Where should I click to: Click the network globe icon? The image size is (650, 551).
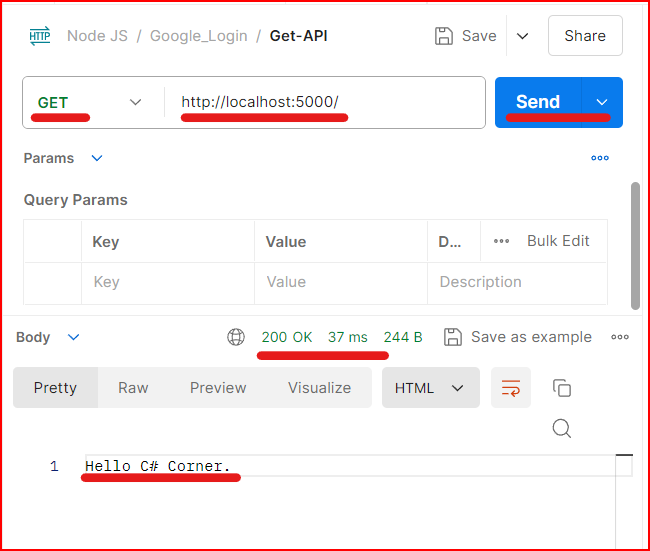pyautogui.click(x=236, y=337)
